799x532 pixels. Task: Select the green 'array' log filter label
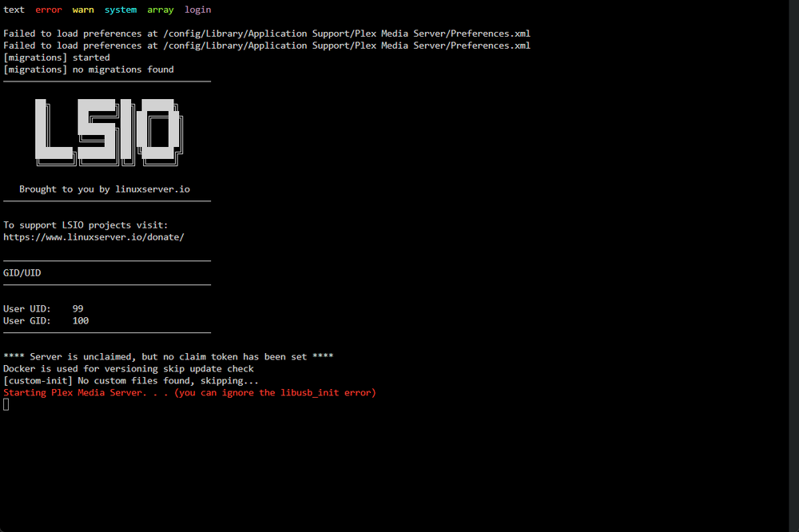tap(161, 10)
